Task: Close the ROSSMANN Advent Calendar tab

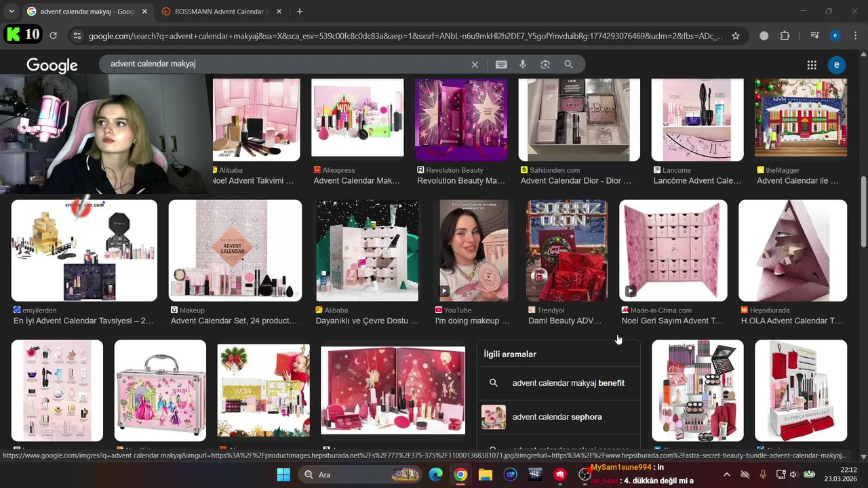Action: point(280,12)
